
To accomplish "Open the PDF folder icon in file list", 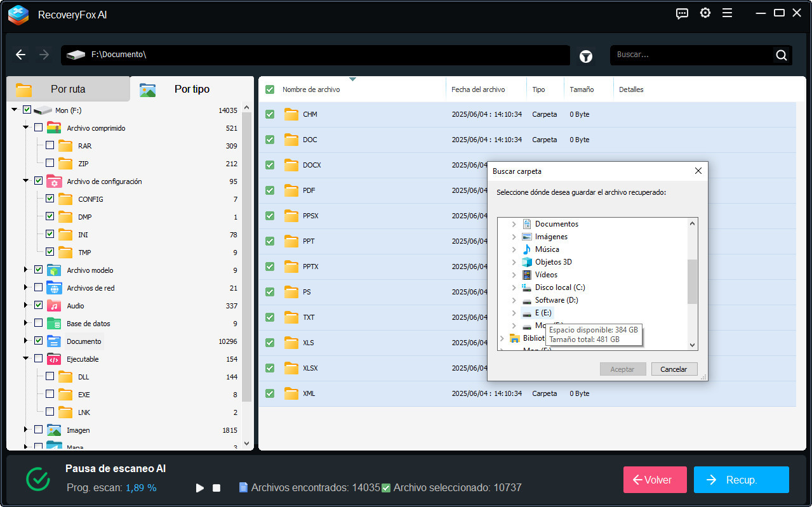I will [x=291, y=190].
